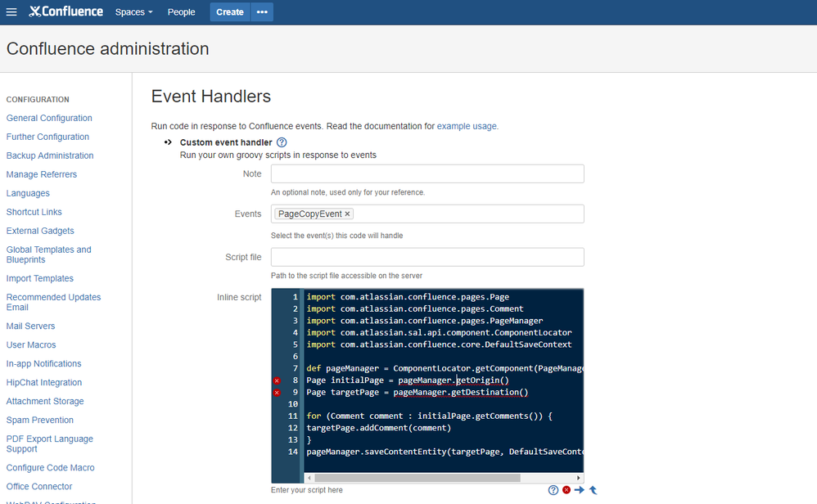This screenshot has width=817, height=504.
Task: Open In-app Notifications settings
Action: coord(43,363)
